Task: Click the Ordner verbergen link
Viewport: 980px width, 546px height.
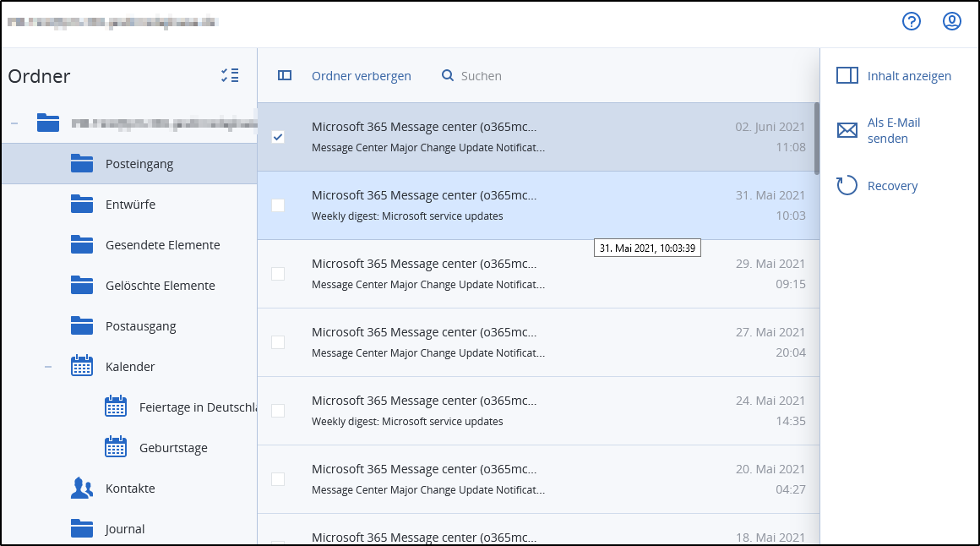Action: click(x=361, y=76)
